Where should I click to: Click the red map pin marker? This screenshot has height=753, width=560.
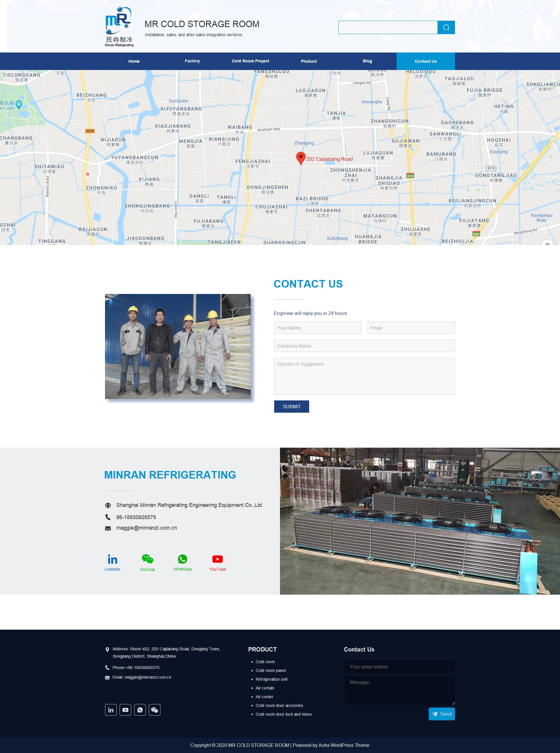tap(300, 157)
